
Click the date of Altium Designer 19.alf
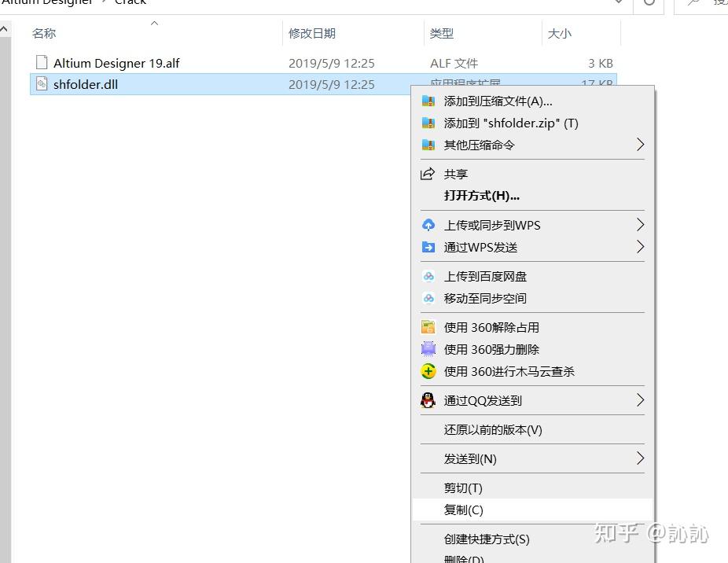click(332, 63)
